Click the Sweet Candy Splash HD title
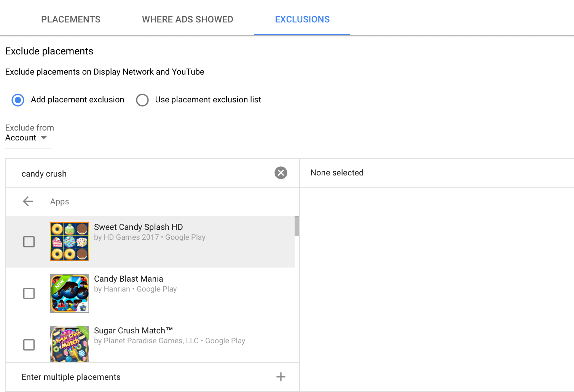 click(139, 227)
